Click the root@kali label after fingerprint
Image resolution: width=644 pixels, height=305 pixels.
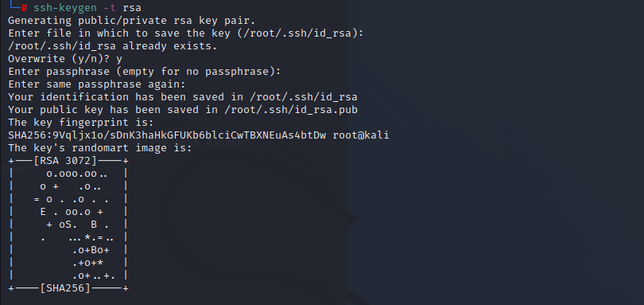361,135
